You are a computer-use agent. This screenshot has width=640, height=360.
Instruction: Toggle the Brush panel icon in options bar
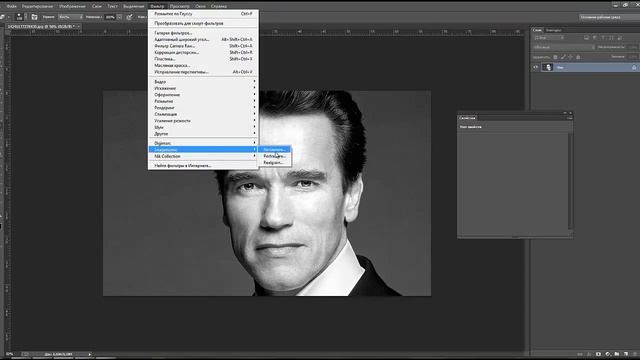click(34, 17)
